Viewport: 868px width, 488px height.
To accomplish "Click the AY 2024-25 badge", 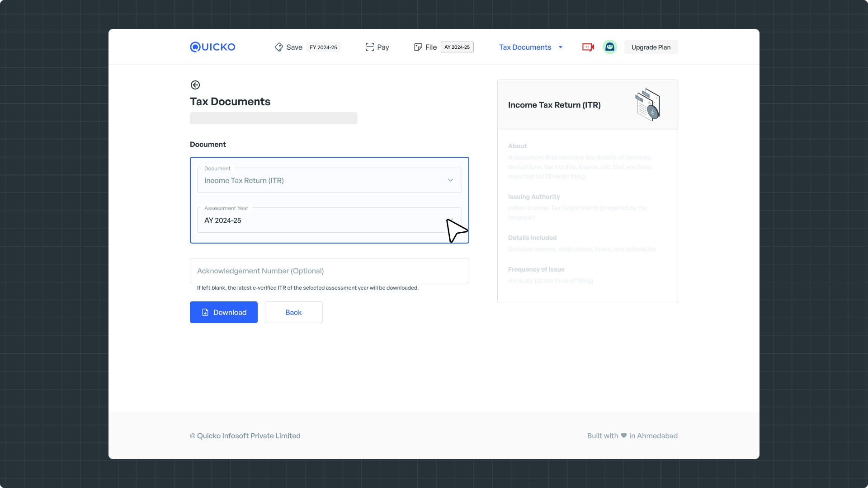I will pos(457,47).
